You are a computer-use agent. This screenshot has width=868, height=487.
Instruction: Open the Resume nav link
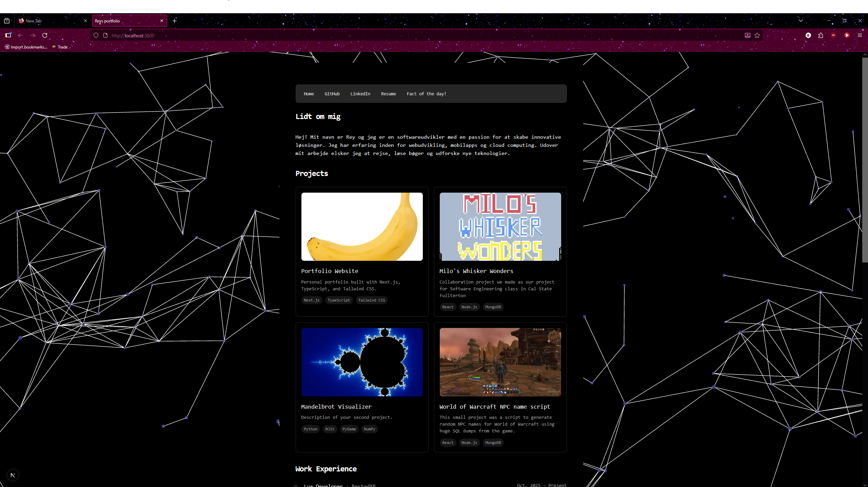click(388, 94)
